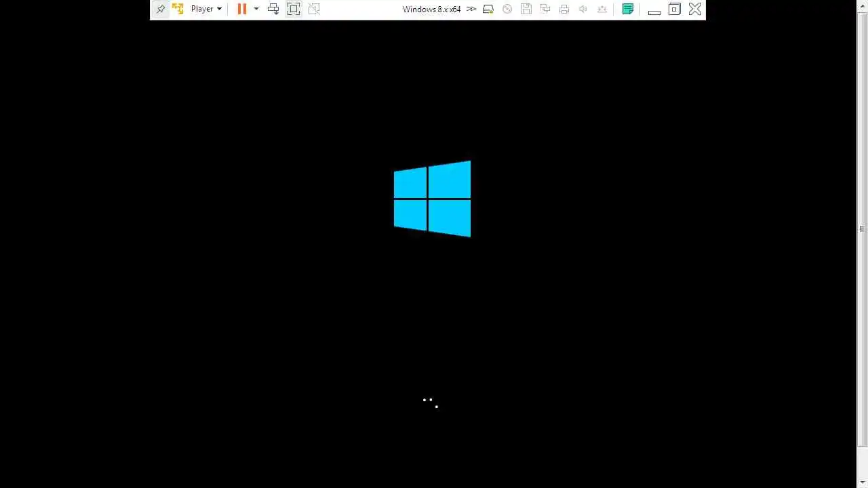Send Ctrl+Alt+Del to the VM
The image size is (868, 488).
[273, 9]
